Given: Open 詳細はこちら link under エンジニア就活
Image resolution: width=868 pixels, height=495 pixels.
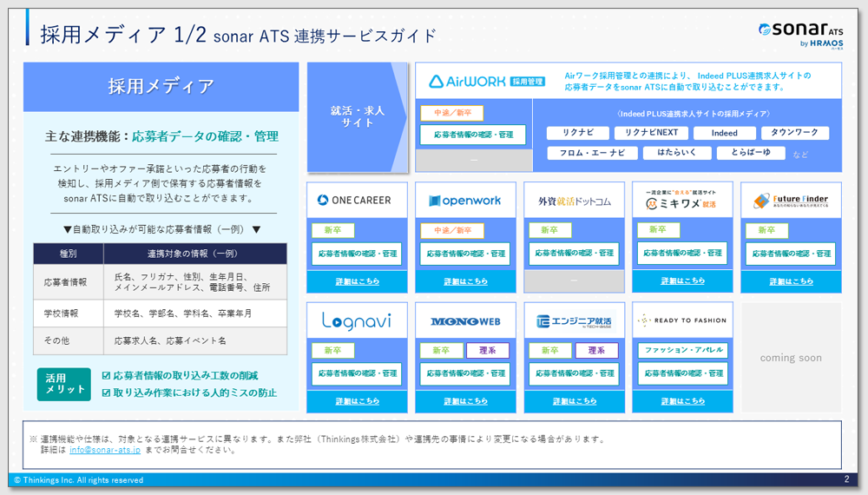Looking at the screenshot, I should (x=575, y=401).
